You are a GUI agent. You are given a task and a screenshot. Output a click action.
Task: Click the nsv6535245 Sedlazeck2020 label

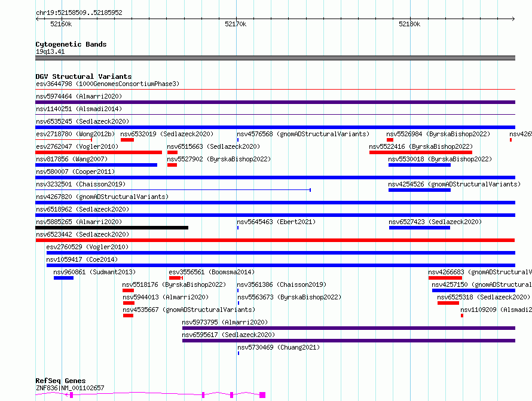tap(82, 121)
